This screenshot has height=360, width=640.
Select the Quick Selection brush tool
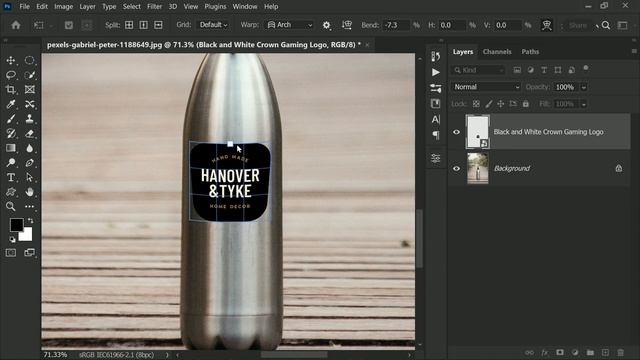click(x=29, y=75)
